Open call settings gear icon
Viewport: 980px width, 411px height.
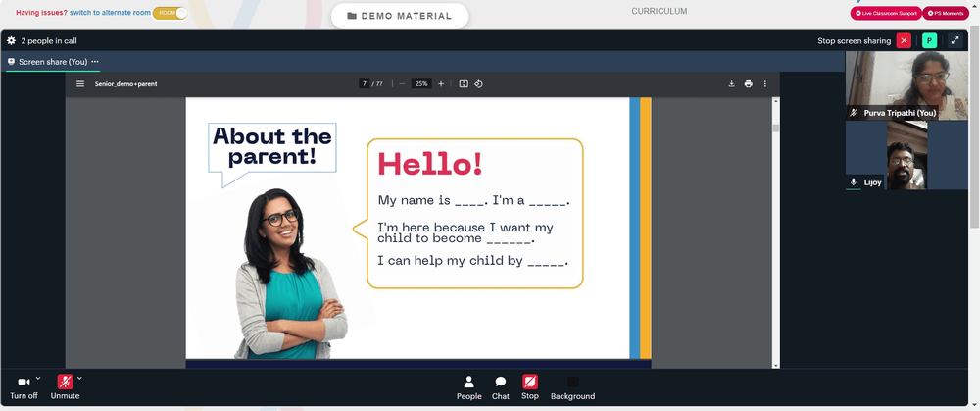(11, 40)
